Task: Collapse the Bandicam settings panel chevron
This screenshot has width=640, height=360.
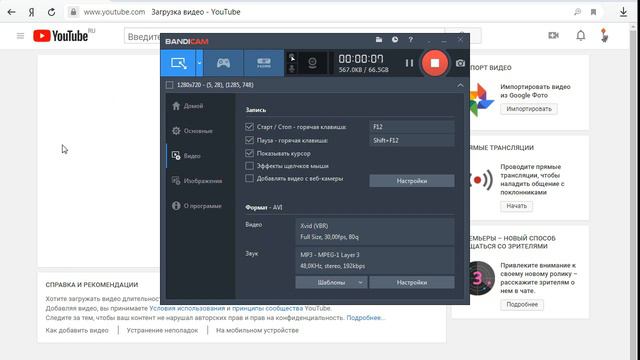Action: pos(460,85)
